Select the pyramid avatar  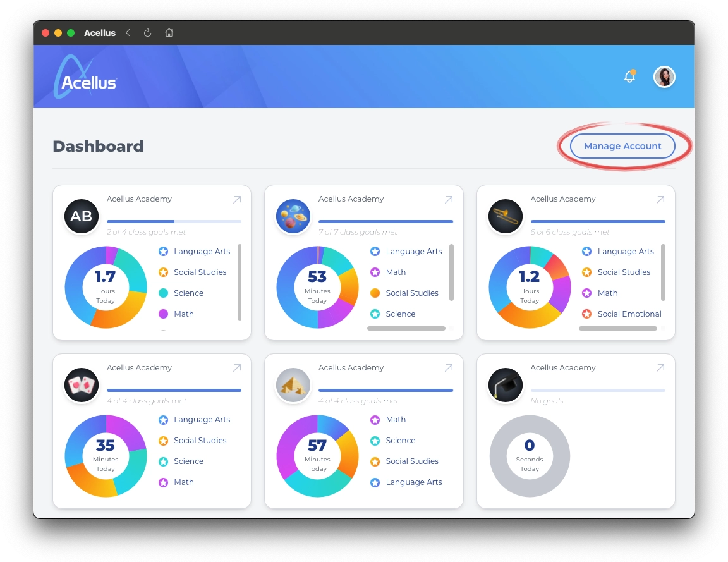coord(293,385)
